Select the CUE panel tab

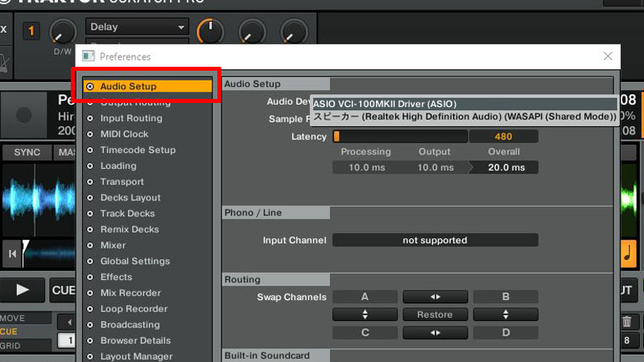[26, 331]
